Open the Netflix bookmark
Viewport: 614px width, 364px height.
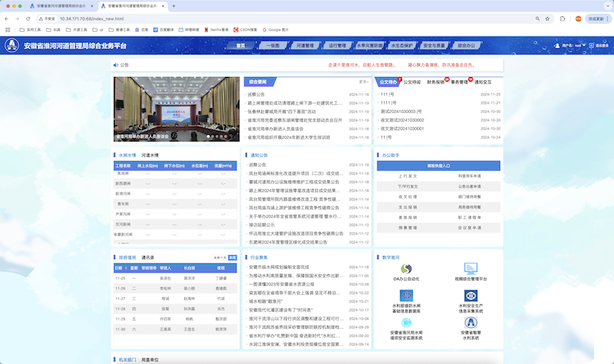(216, 29)
